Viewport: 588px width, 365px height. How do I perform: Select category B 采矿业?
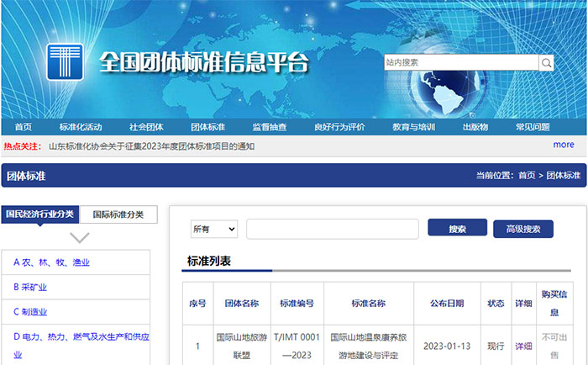click(30, 288)
